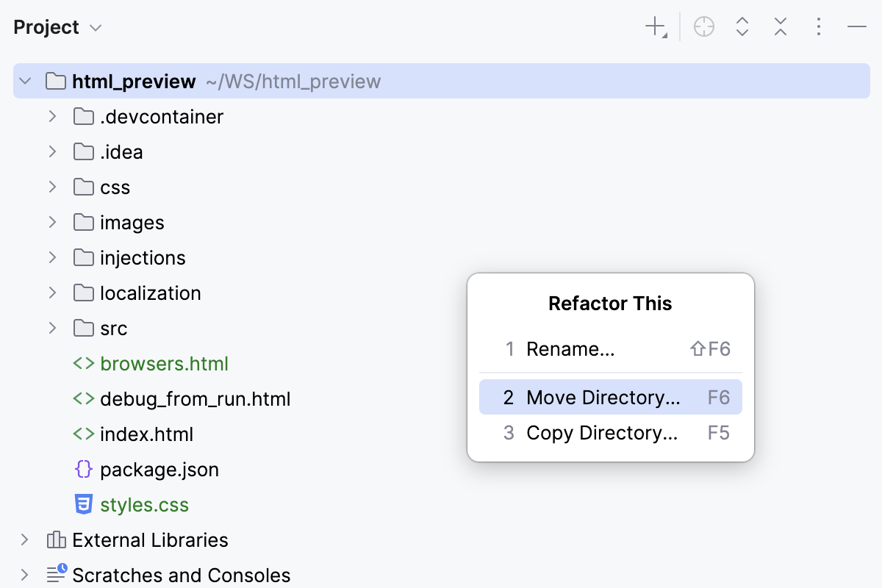882x588 pixels.
Task: Click the HTML icon of debug_from_run.html
Action: (84, 398)
